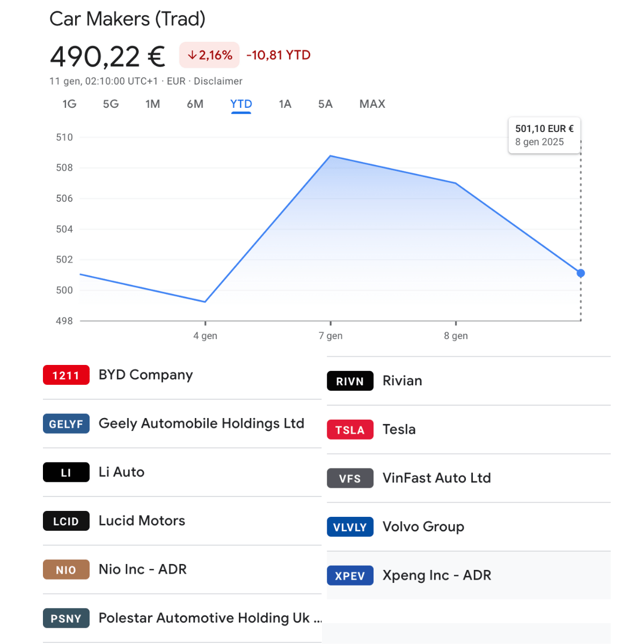The image size is (644, 644).
Task: Open Volvo Group stock name
Action: pyautogui.click(x=423, y=527)
